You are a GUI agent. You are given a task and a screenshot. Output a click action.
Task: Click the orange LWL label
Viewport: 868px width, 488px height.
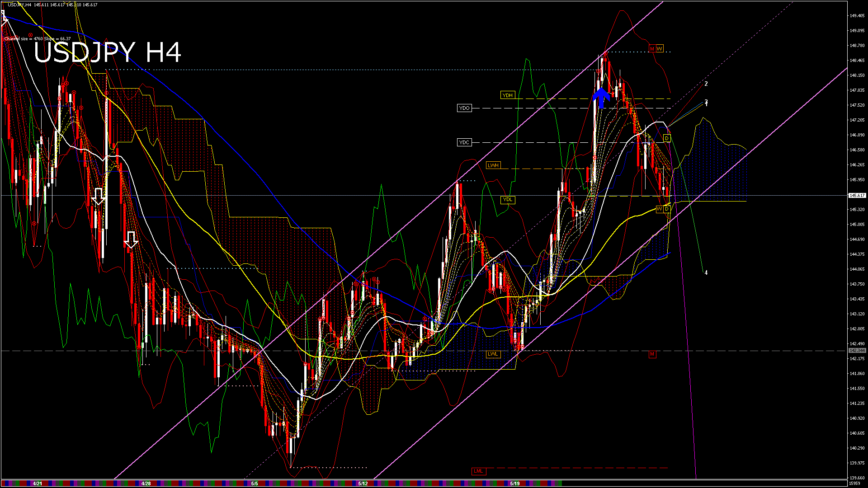pos(493,354)
